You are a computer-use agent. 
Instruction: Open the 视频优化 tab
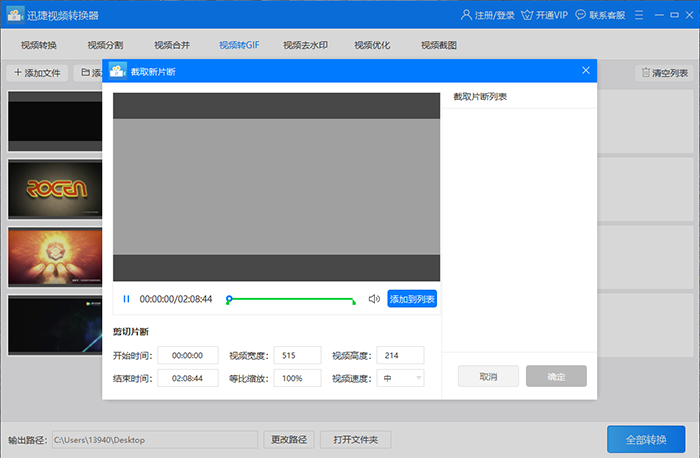(372, 45)
